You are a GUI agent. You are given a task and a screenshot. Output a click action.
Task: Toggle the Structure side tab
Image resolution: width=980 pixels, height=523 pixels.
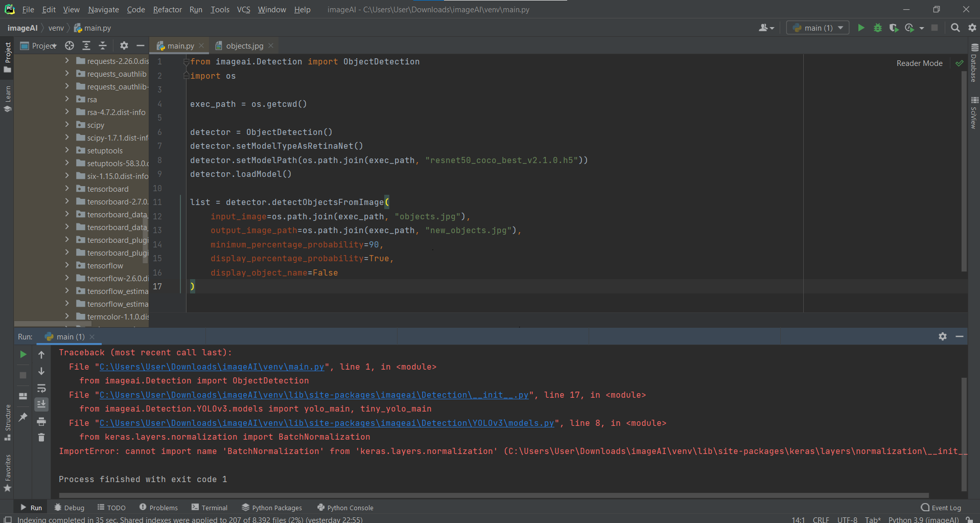coord(8,422)
